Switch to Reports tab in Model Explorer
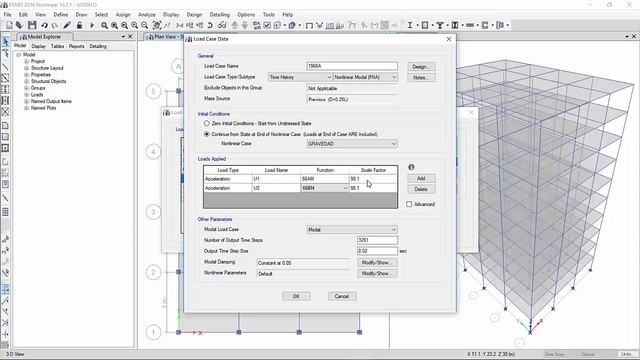The height and width of the screenshot is (360, 640). tap(76, 46)
